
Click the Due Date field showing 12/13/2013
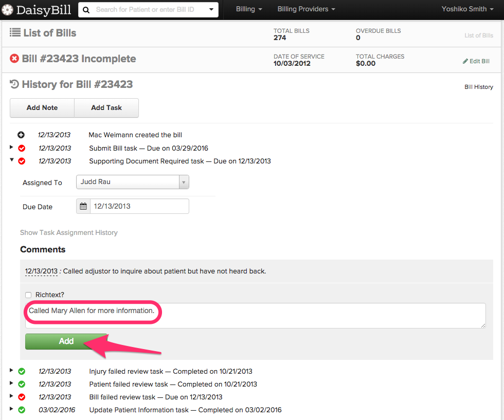click(x=139, y=206)
